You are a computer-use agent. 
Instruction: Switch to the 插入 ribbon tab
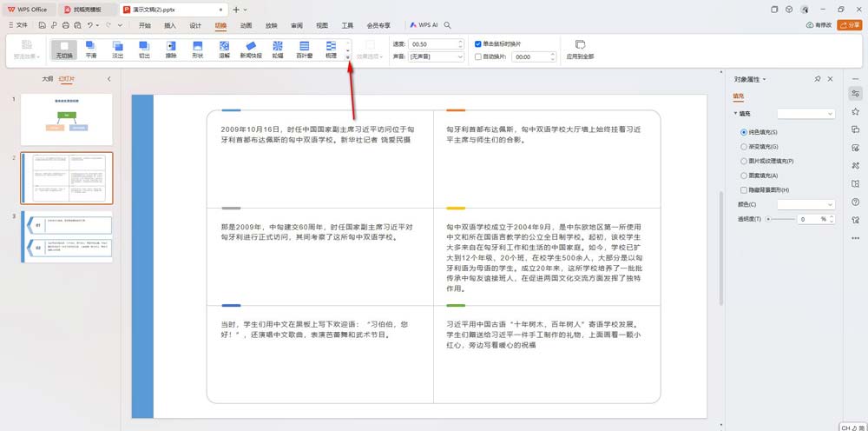pyautogui.click(x=170, y=25)
